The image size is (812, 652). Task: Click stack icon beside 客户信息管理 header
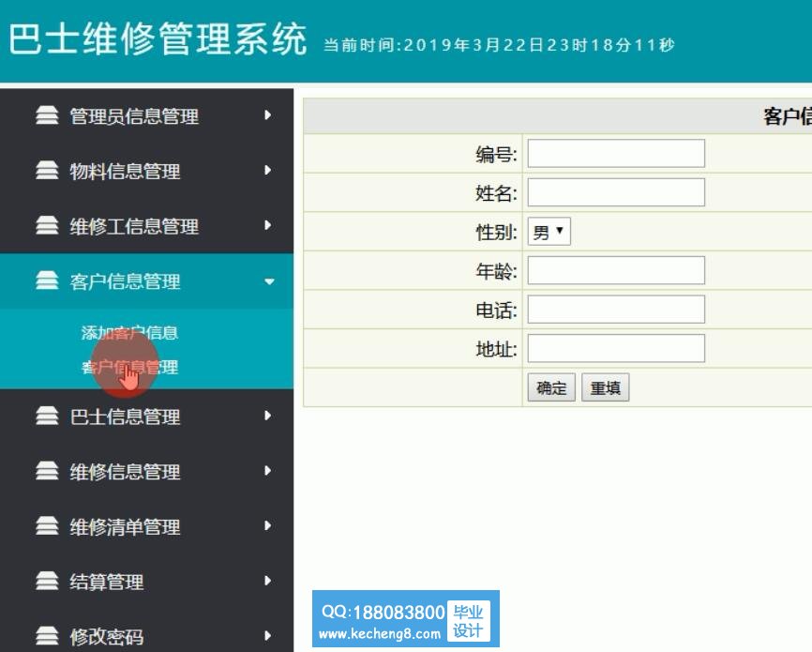[47, 281]
